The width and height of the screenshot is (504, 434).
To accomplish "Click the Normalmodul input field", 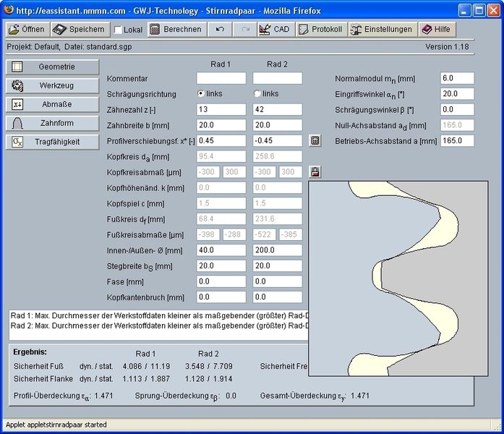I will click(457, 78).
